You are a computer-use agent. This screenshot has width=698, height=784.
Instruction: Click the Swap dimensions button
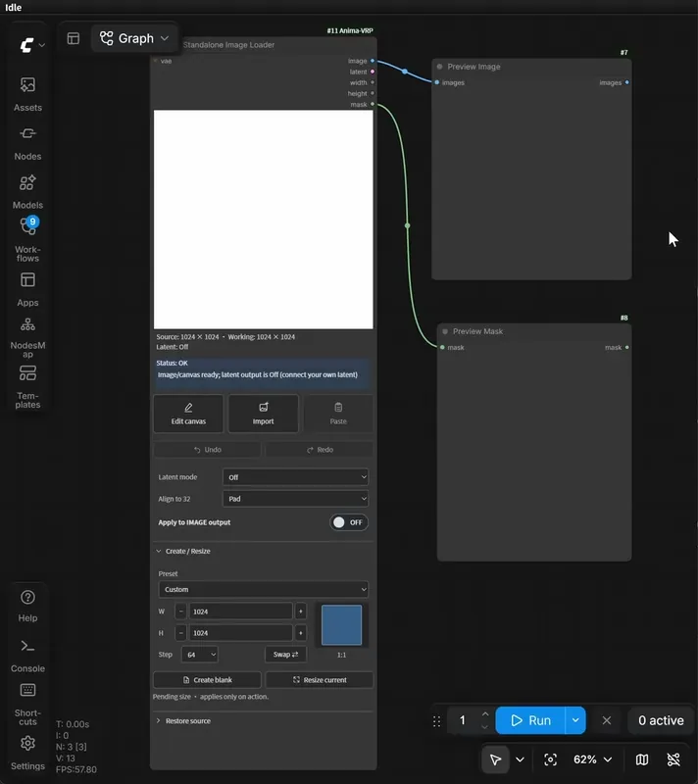click(x=285, y=654)
